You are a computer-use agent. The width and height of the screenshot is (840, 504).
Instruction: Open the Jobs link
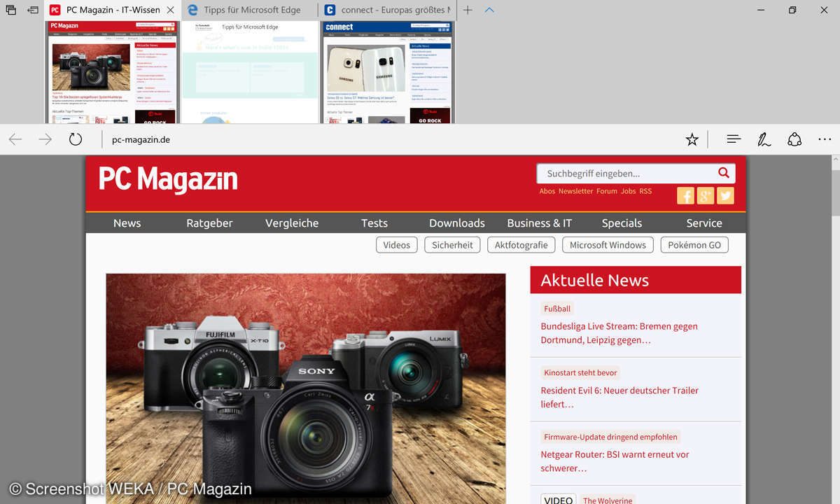(629, 191)
